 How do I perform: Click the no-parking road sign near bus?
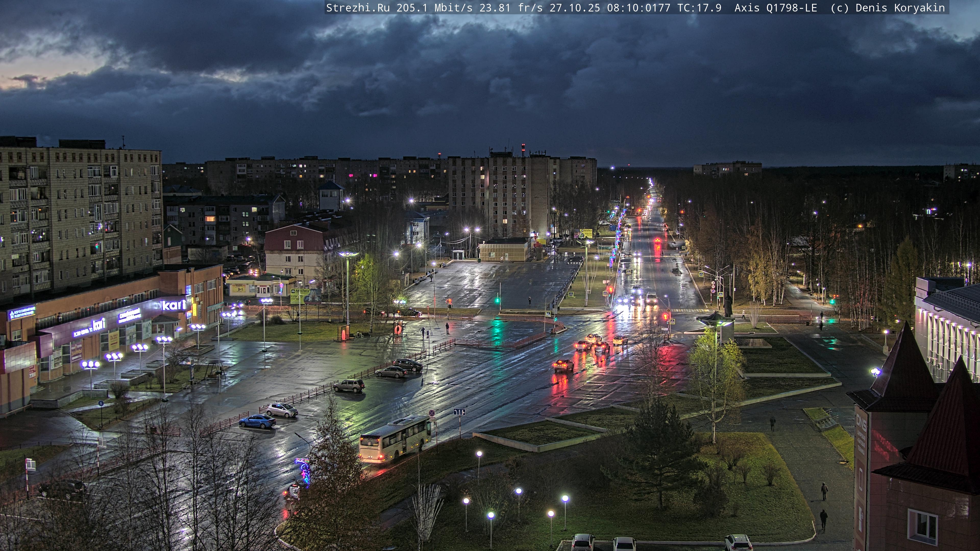(x=432, y=413)
